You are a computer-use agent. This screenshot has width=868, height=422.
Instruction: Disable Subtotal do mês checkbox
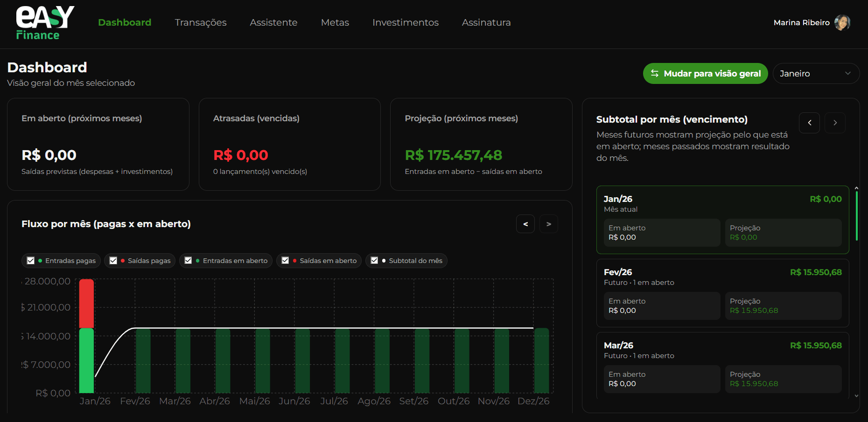(x=374, y=261)
